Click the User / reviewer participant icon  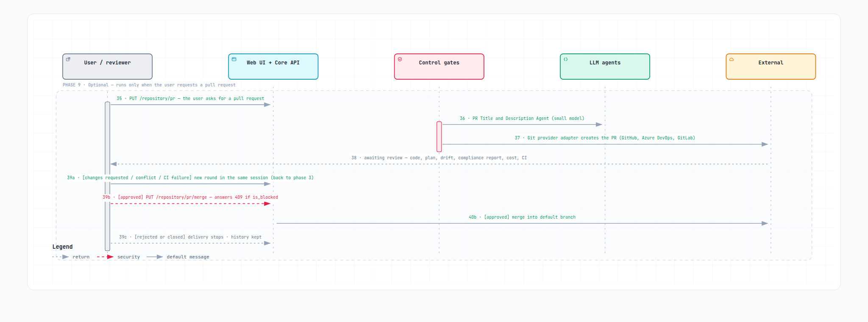[x=68, y=59]
